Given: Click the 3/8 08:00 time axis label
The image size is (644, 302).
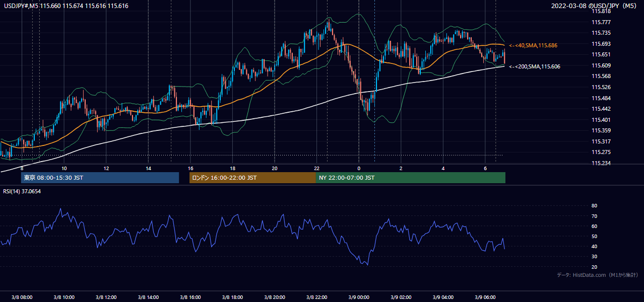Looking at the screenshot, I should tap(22, 297).
